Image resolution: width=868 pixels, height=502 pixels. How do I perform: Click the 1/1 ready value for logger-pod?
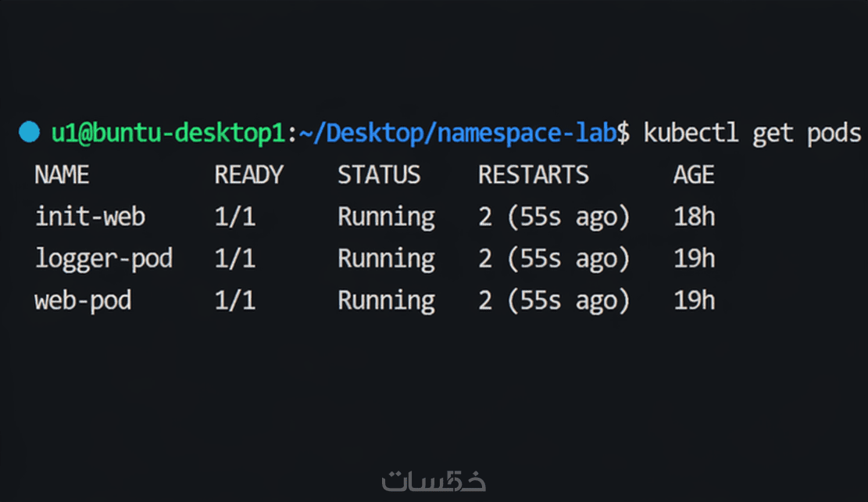click(x=235, y=258)
